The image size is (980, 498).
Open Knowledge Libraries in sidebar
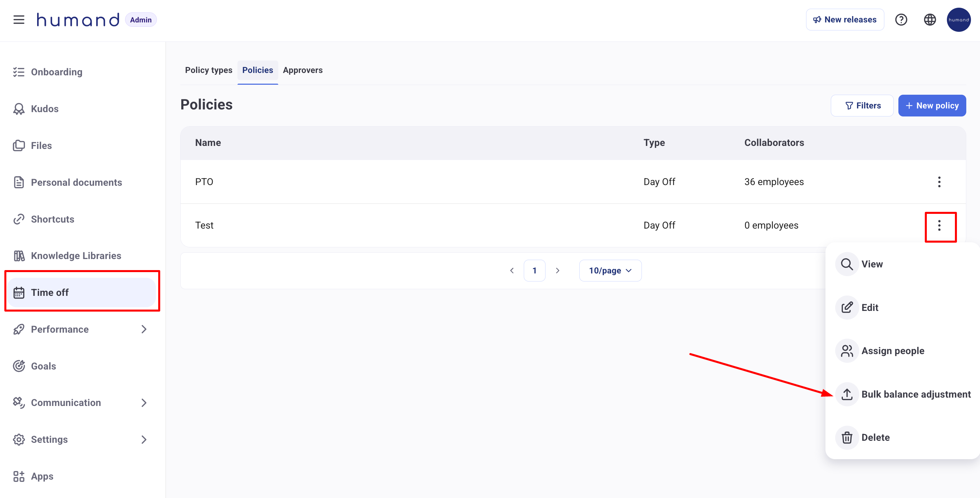point(76,255)
